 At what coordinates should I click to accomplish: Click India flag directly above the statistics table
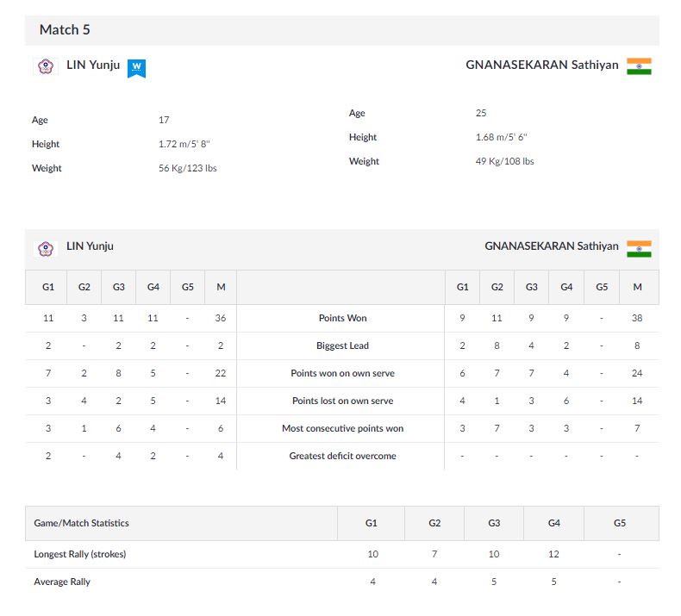639,248
